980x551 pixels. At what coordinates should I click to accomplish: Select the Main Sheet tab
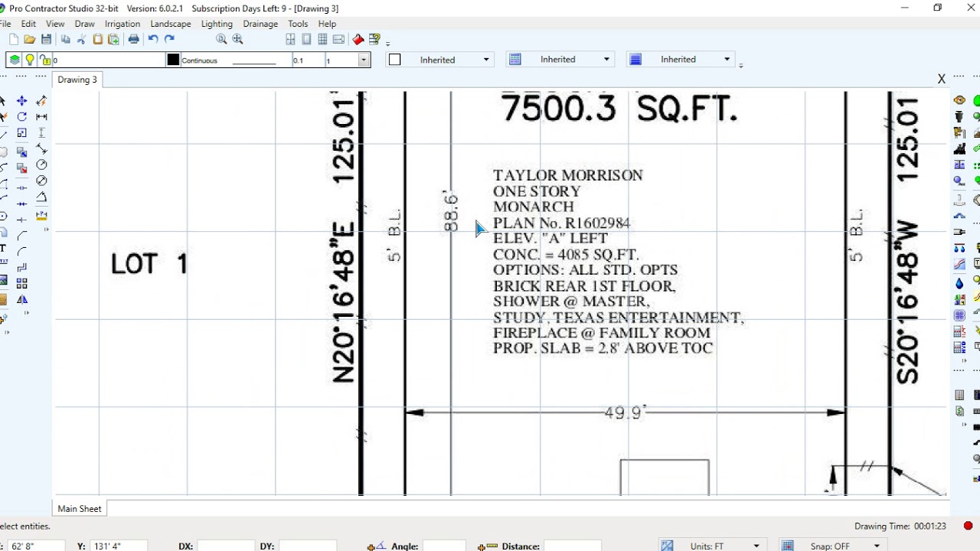80,509
